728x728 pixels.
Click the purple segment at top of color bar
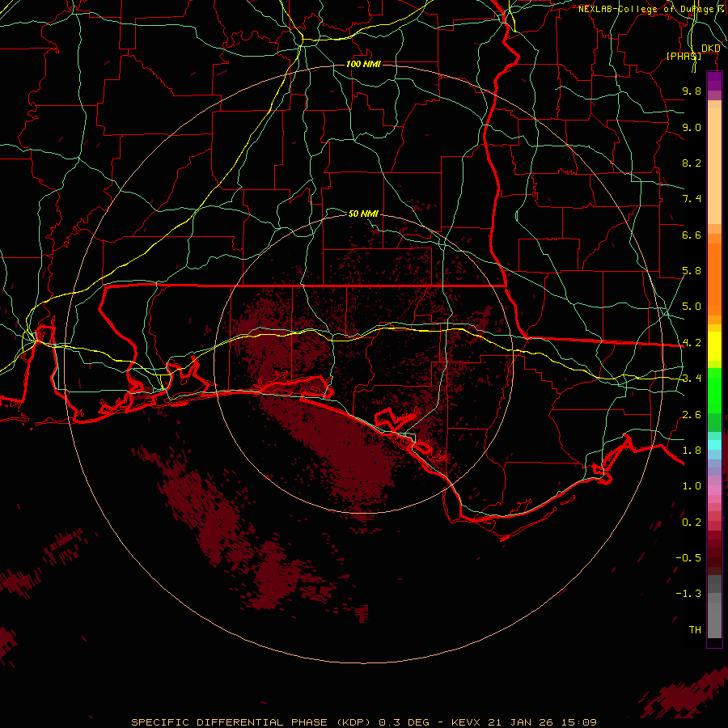[714, 81]
